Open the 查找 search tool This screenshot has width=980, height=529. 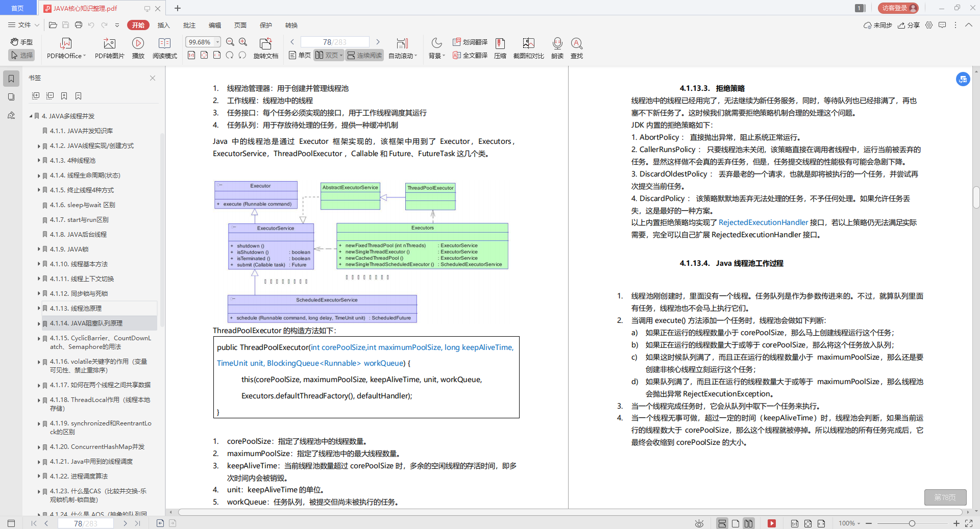pos(577,48)
